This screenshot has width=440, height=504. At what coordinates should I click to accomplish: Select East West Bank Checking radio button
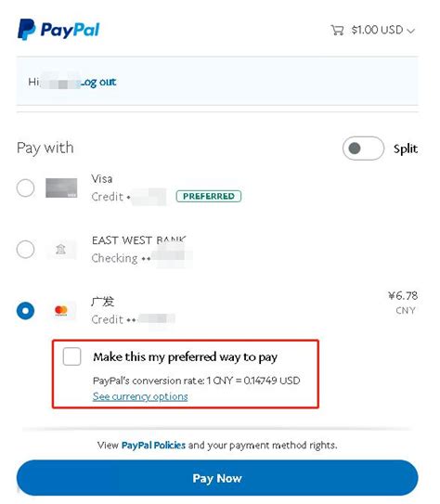pos(25,249)
